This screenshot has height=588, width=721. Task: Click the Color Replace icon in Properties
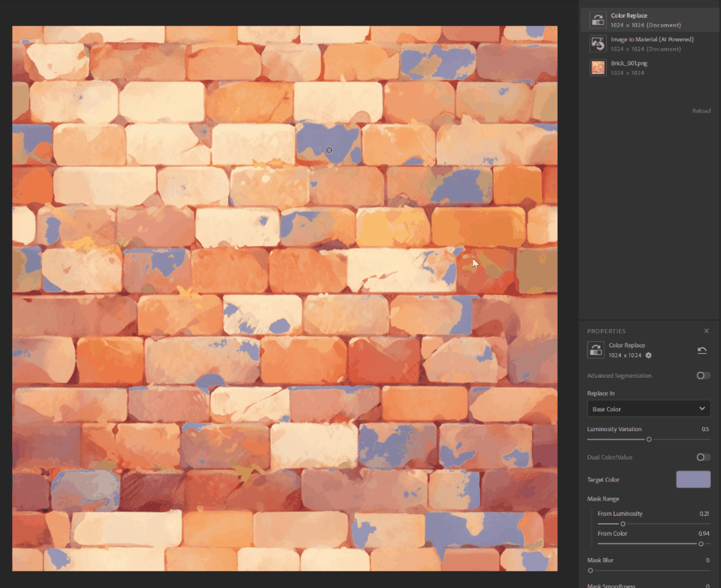(595, 350)
